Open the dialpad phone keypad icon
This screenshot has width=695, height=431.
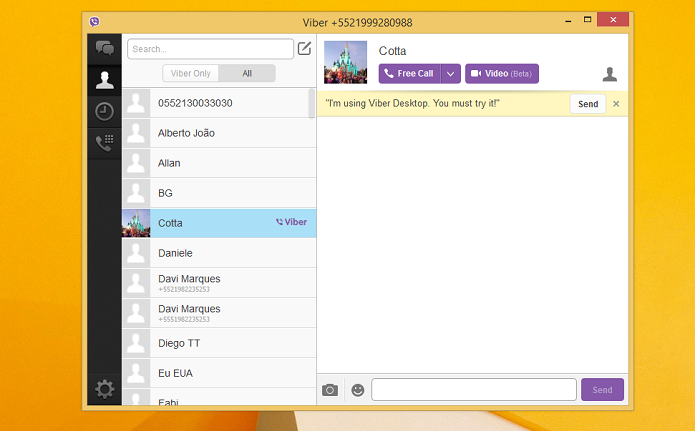(x=105, y=143)
